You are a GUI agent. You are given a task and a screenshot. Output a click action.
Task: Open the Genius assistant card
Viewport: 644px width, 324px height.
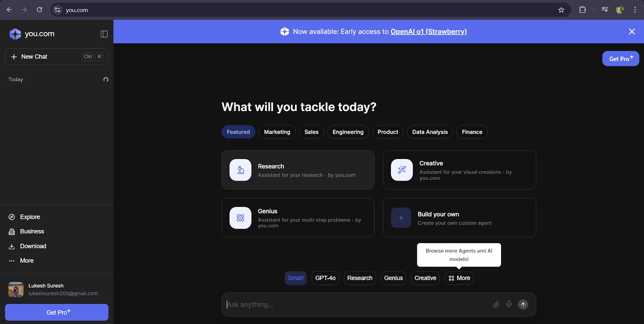[298, 218]
